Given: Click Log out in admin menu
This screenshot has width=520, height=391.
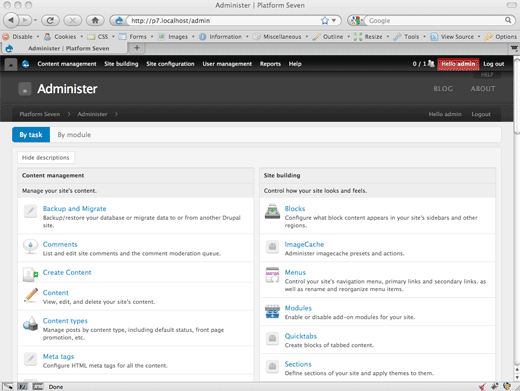Looking at the screenshot, I should [x=493, y=64].
